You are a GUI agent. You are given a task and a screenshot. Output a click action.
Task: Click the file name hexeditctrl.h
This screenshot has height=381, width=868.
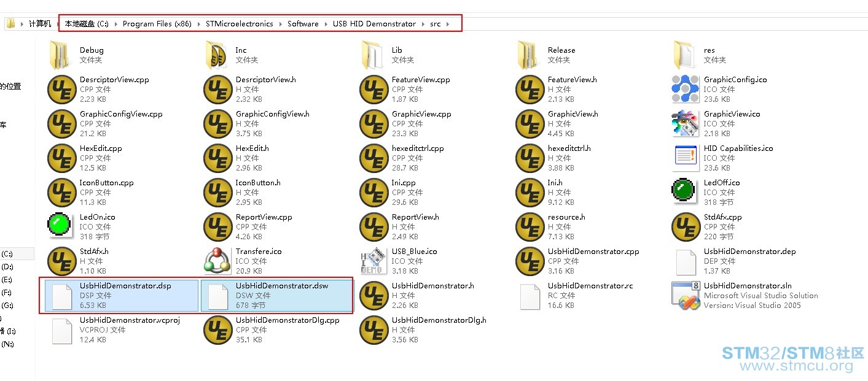[569, 148]
